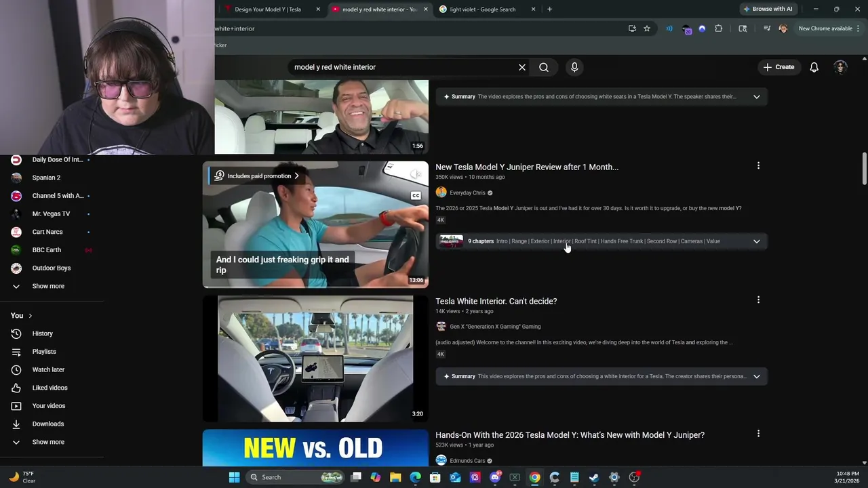Open more options for Hands-On 2026 Model Y
This screenshot has height=488, width=868.
[758, 433]
